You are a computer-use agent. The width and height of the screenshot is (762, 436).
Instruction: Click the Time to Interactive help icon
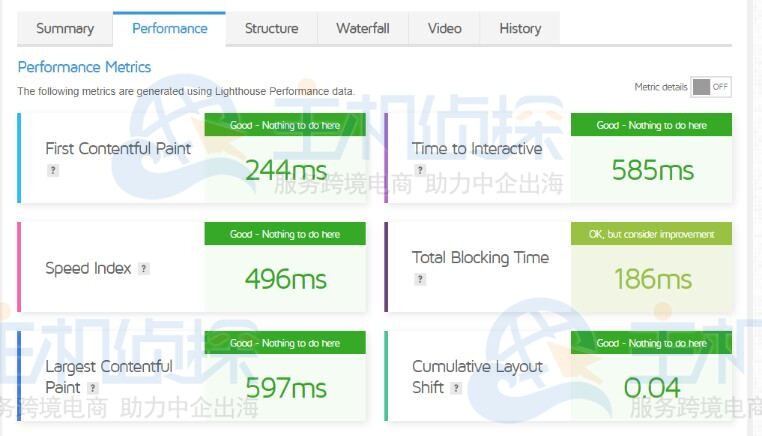pyautogui.click(x=419, y=170)
